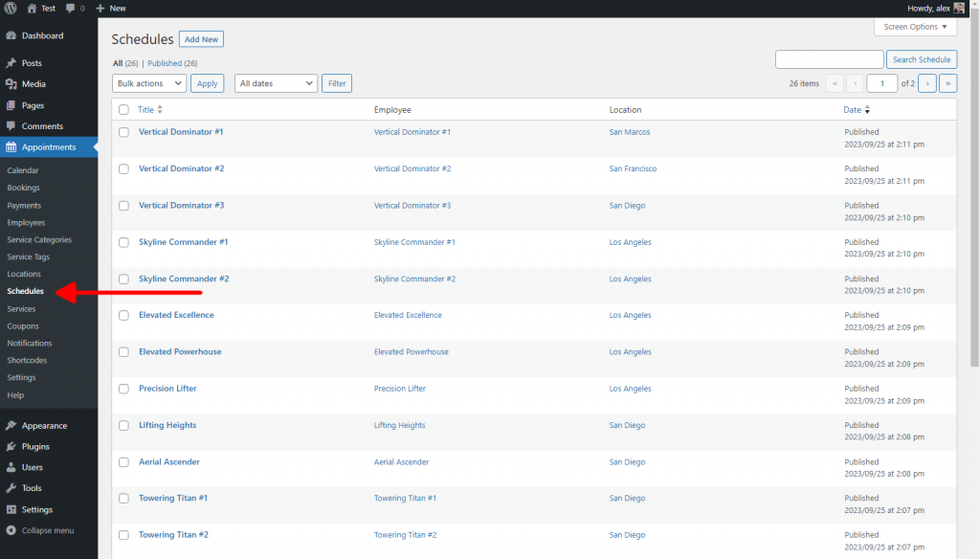Expand the Screen Options panel

click(x=915, y=26)
